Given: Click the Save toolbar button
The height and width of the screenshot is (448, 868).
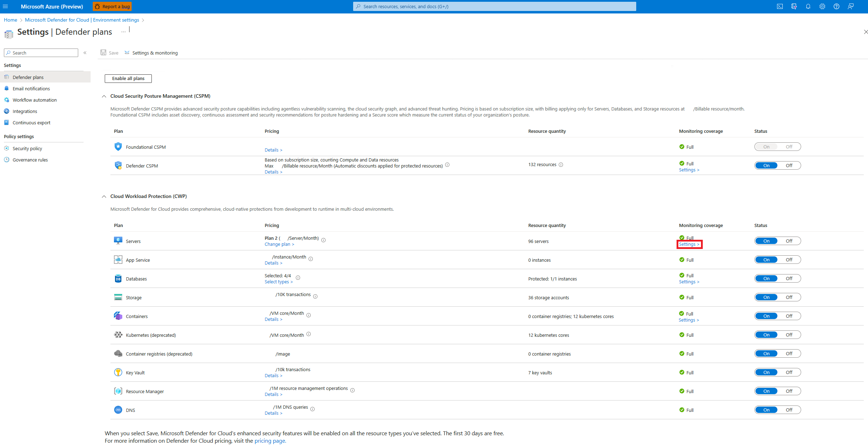Looking at the screenshot, I should (110, 52).
